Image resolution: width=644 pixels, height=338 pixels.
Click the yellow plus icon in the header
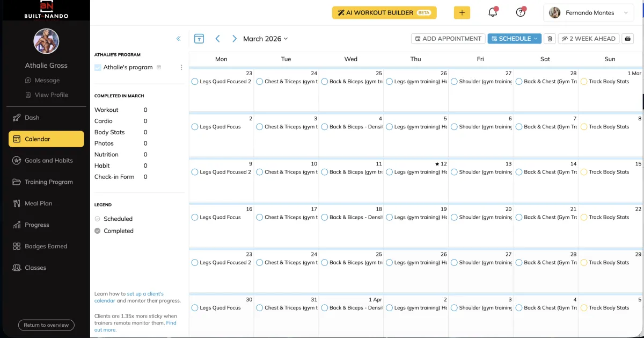[462, 12]
